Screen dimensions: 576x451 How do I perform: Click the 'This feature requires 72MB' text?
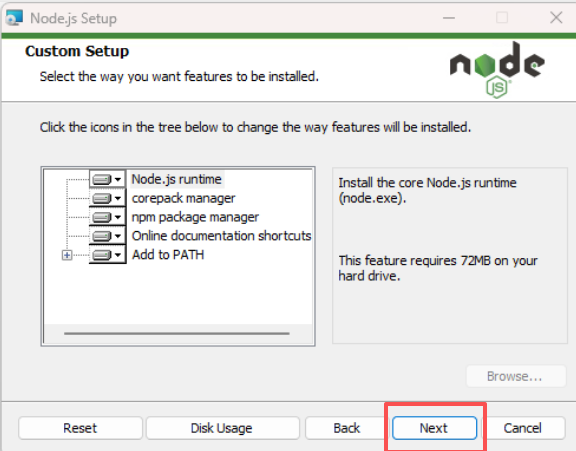click(x=438, y=268)
